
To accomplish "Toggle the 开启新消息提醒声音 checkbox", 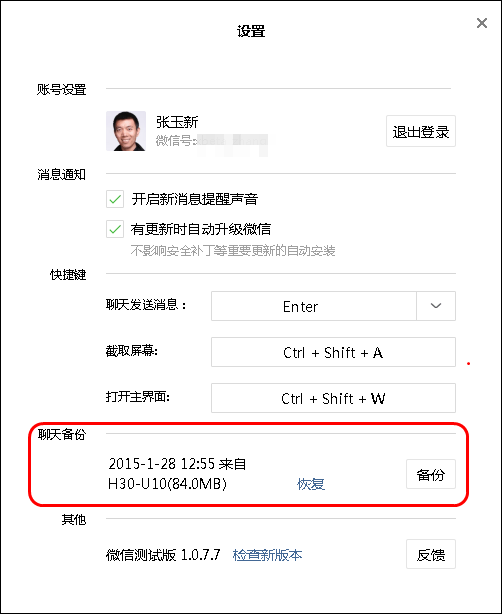I will 115,199.
